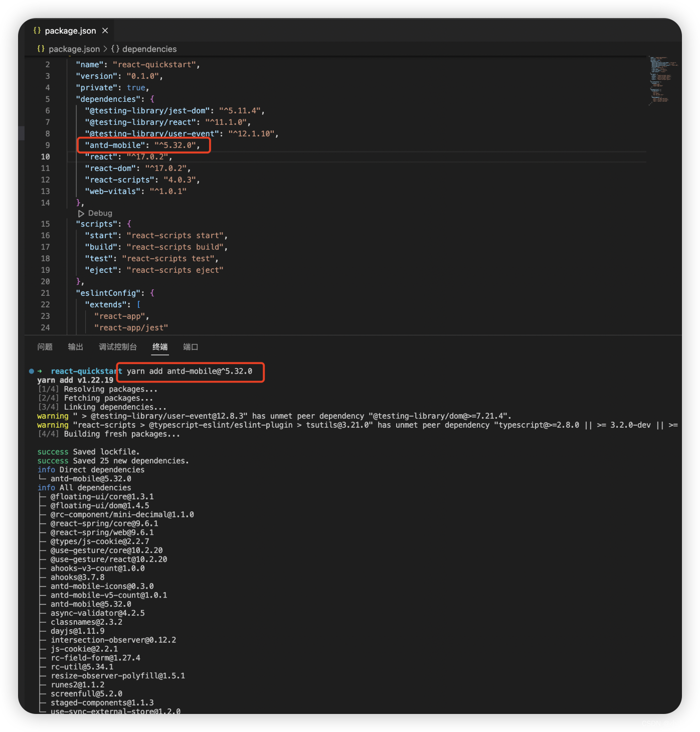
Task: Open the 端口 panel tab
Action: [191, 347]
